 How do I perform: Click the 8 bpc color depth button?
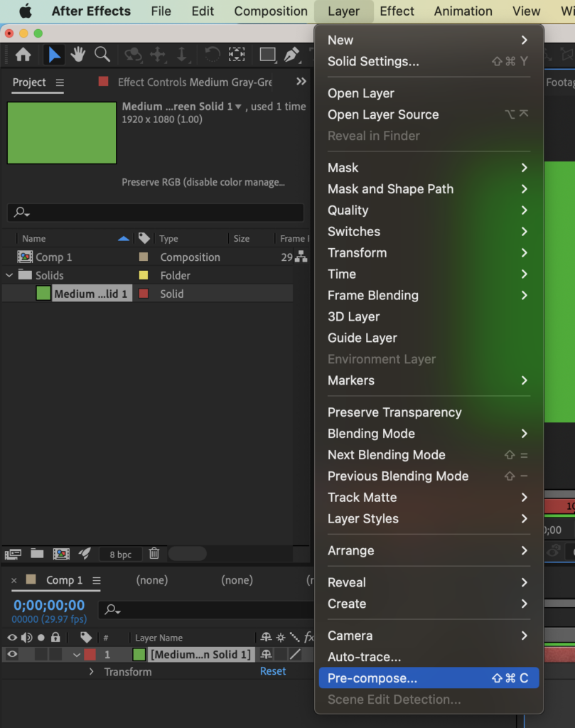pos(120,554)
